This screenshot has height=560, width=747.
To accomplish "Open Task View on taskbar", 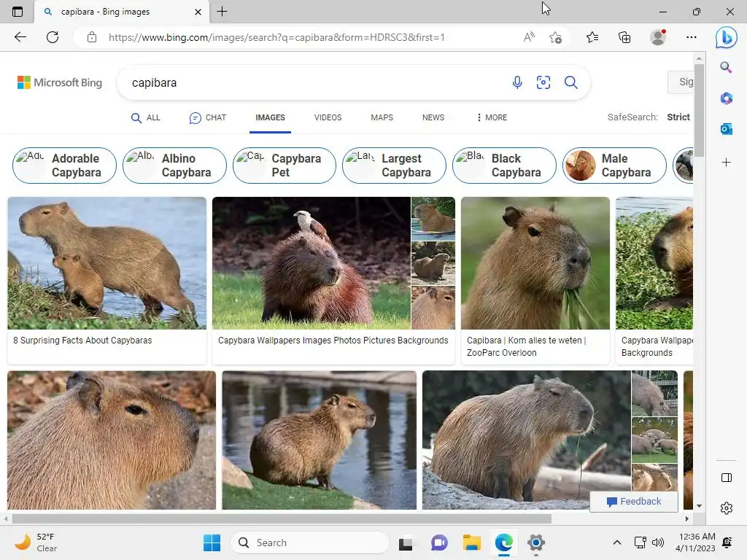I will point(406,542).
